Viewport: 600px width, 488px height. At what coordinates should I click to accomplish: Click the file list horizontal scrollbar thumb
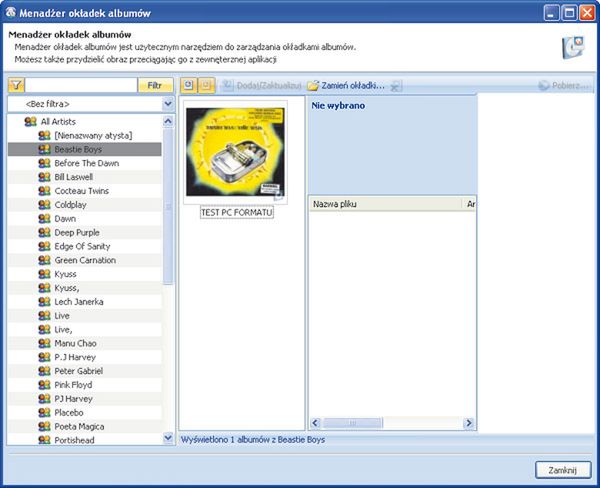[352, 423]
